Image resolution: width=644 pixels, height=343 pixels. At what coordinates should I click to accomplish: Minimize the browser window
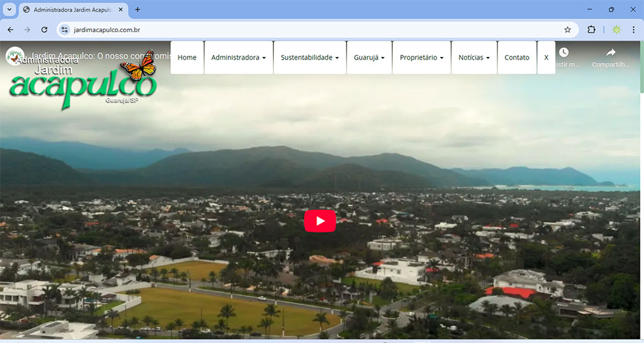[590, 9]
